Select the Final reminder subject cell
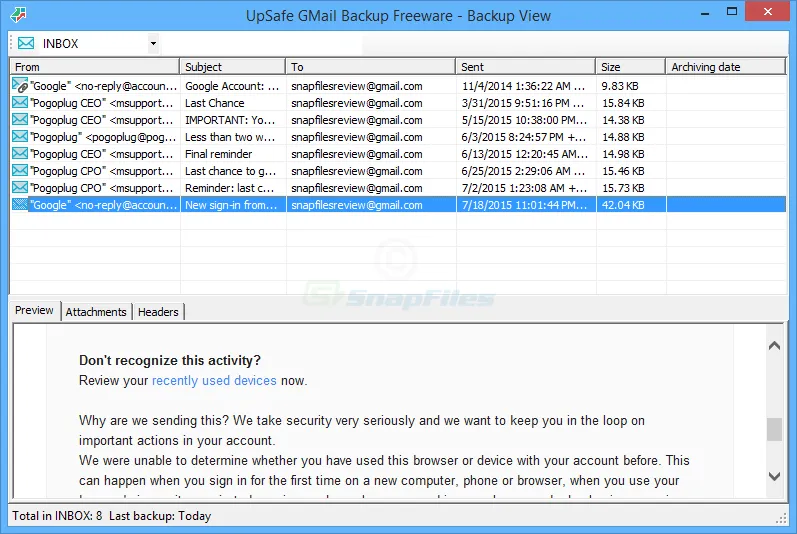 (232, 154)
